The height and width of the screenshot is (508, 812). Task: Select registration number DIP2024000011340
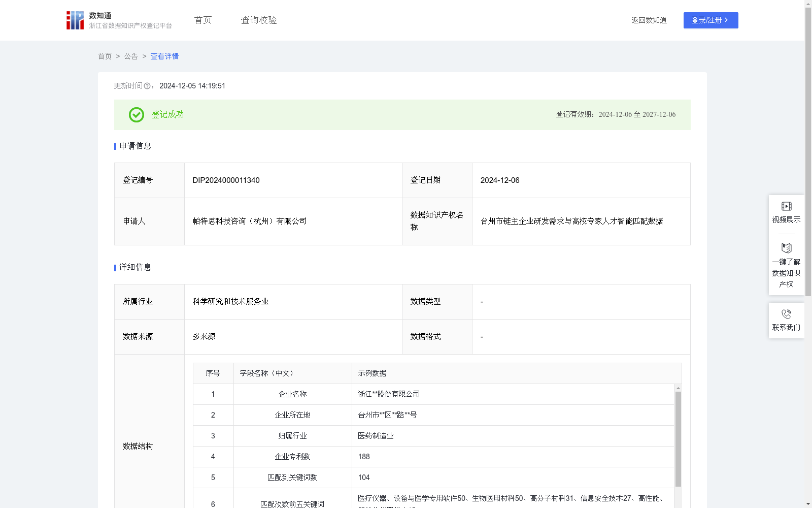pyautogui.click(x=226, y=180)
